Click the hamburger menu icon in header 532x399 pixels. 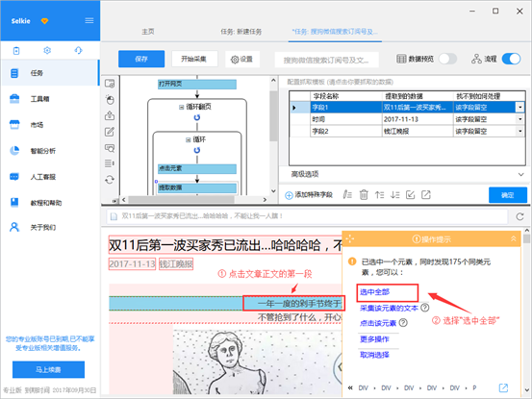89,21
